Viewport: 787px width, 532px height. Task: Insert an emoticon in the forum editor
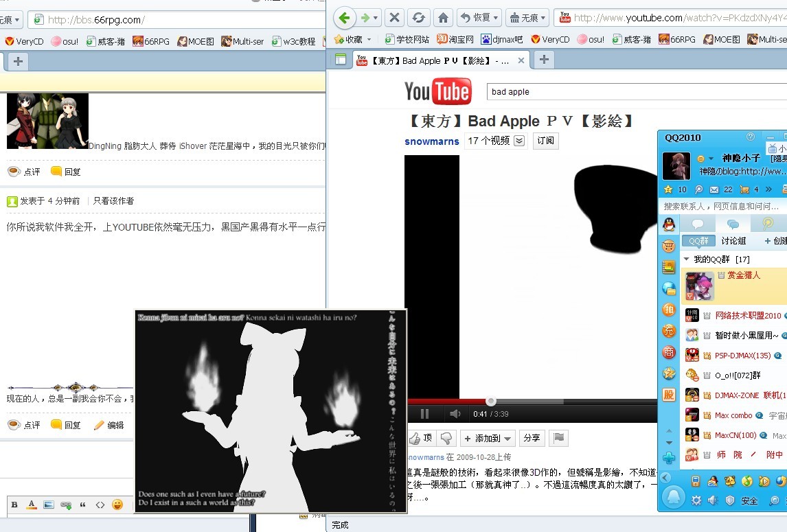click(117, 505)
